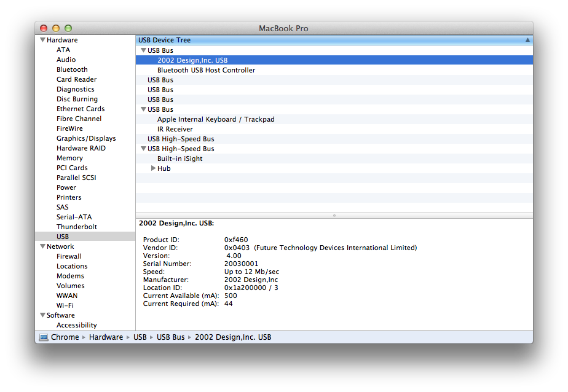Open Thunderbolt in the Hardware list
568x392 pixels.
click(x=77, y=227)
